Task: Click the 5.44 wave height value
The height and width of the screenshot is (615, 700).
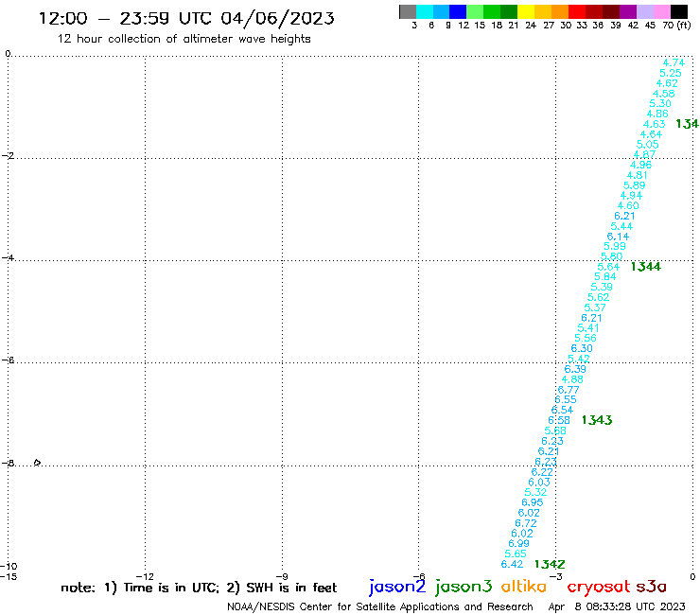Action: point(621,226)
